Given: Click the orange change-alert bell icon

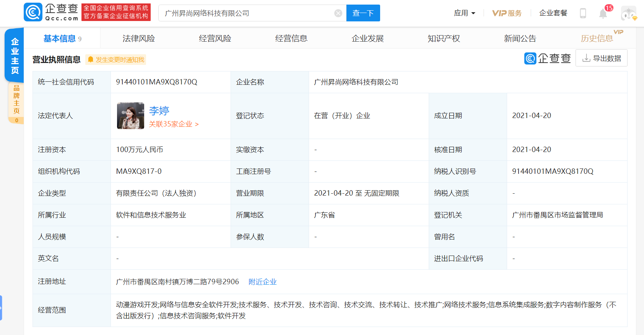Looking at the screenshot, I should coord(91,60).
